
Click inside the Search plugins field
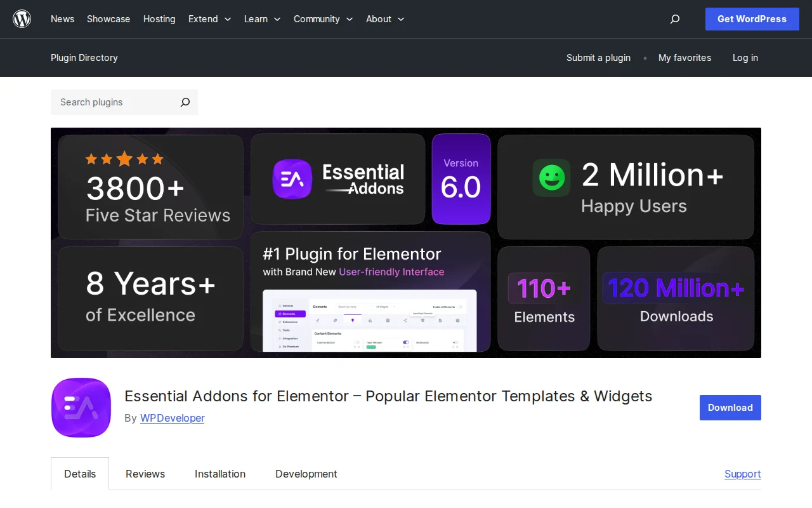(x=108, y=102)
